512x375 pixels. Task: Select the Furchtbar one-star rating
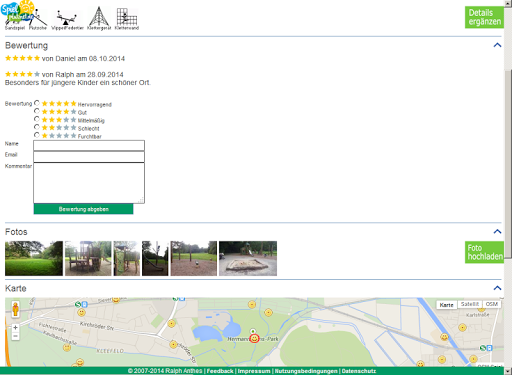click(37, 135)
